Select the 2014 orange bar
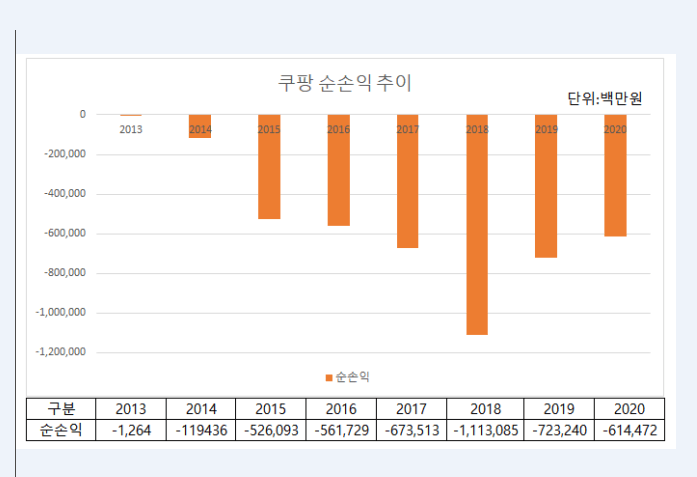The width and height of the screenshot is (697, 477). [200, 126]
